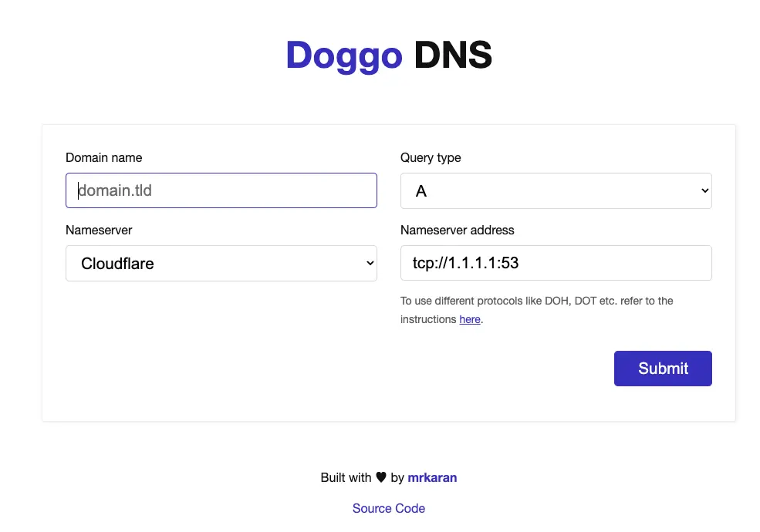This screenshot has width=760, height=532.
Task: Follow the "here" instructions link
Action: coord(470,319)
